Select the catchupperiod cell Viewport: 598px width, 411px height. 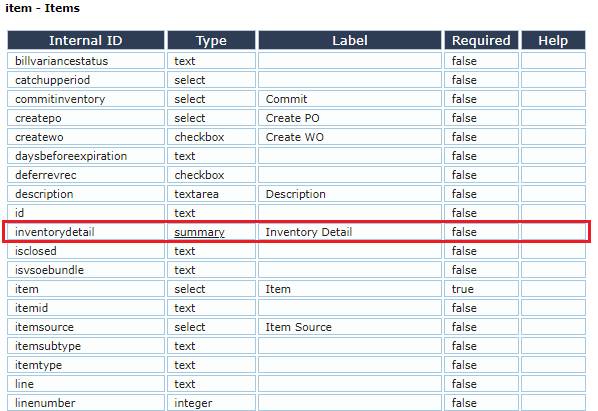(86, 80)
